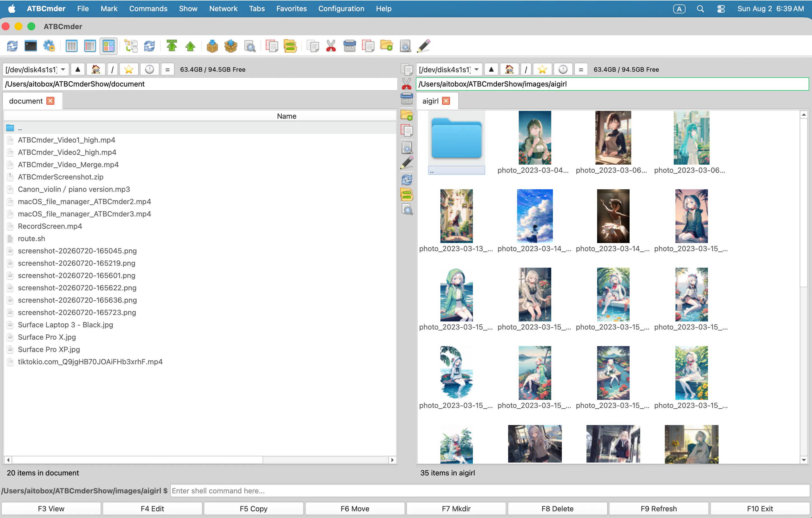This screenshot has height=518, width=812.
Task: Click the plain green up-arrow icon
Action: coord(190,46)
